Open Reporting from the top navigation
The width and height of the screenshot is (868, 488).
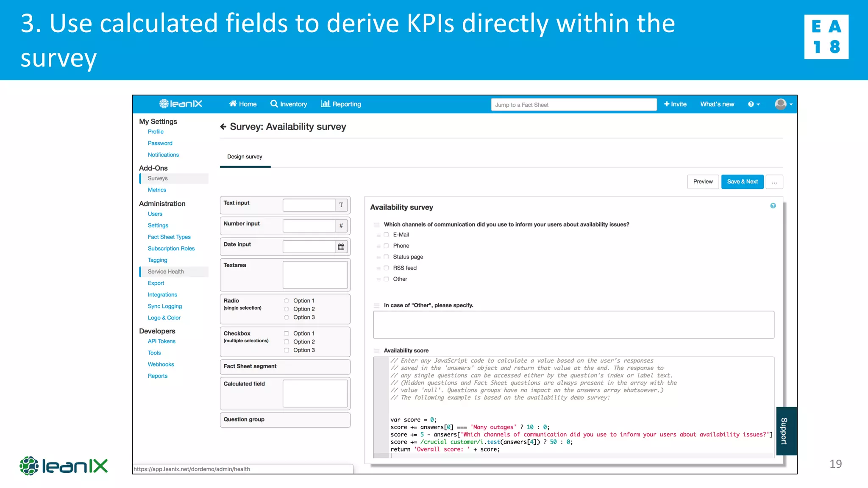click(x=341, y=104)
